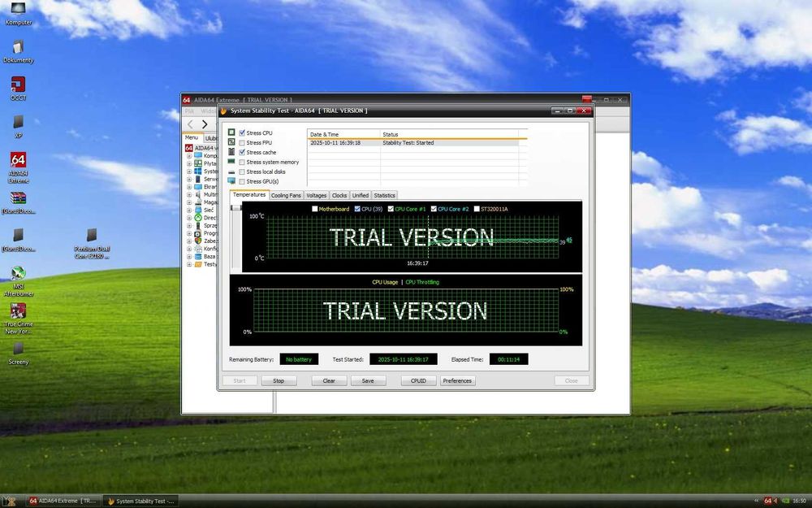
Task: Expand the System tree node
Action: [x=189, y=171]
